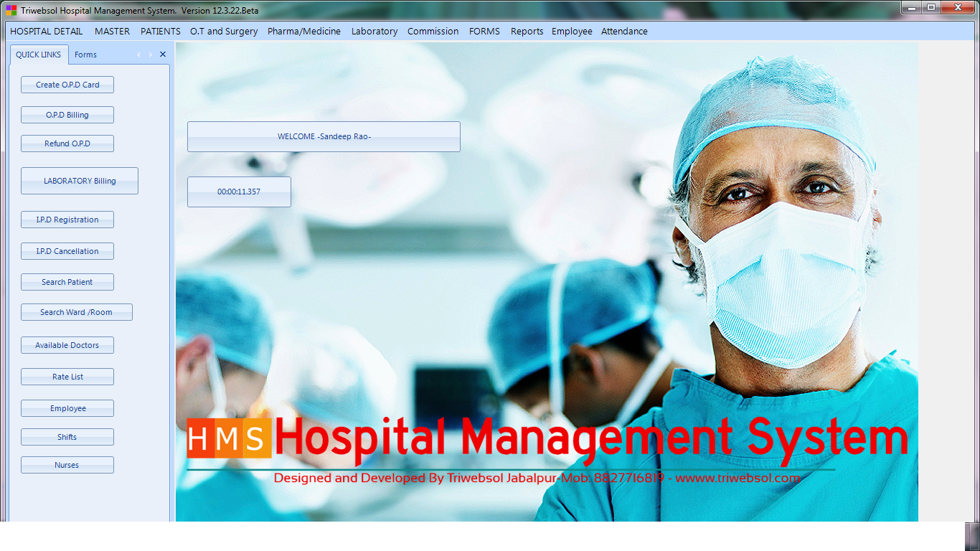Click the LABORATORY Billing button
This screenshot has width=980, height=551.
(79, 180)
